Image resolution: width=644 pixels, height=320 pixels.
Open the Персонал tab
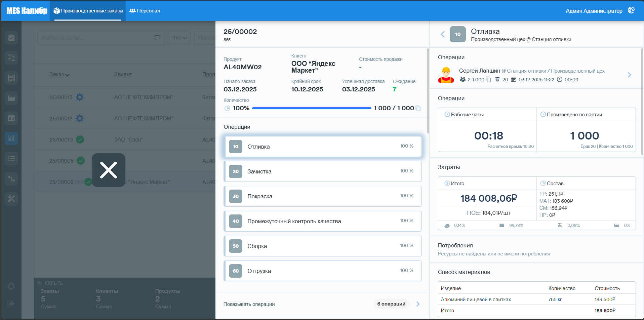[145, 11]
